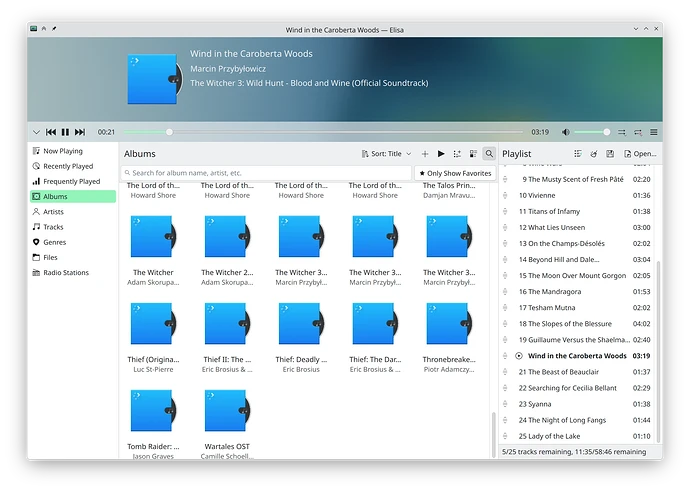Image resolution: width=690 pixels, height=492 pixels.
Task: Select track 21 The Beast of Beauclair
Action: pos(577,372)
